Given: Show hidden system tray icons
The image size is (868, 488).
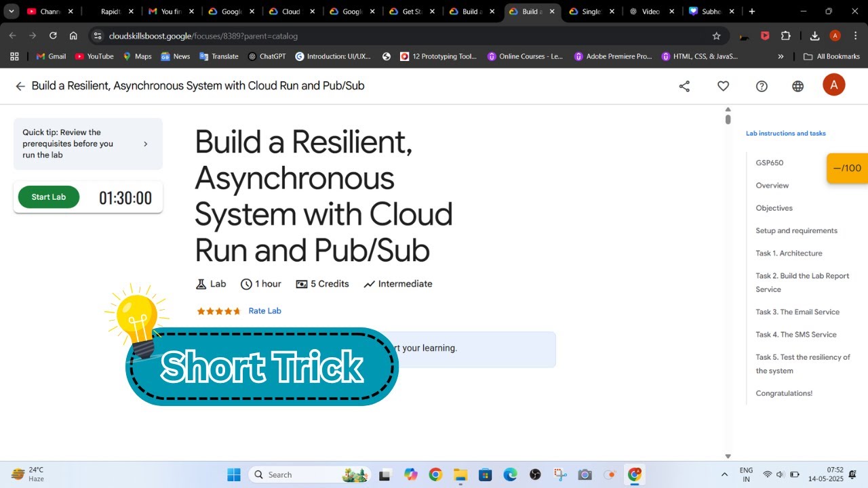Looking at the screenshot, I should pos(724,474).
